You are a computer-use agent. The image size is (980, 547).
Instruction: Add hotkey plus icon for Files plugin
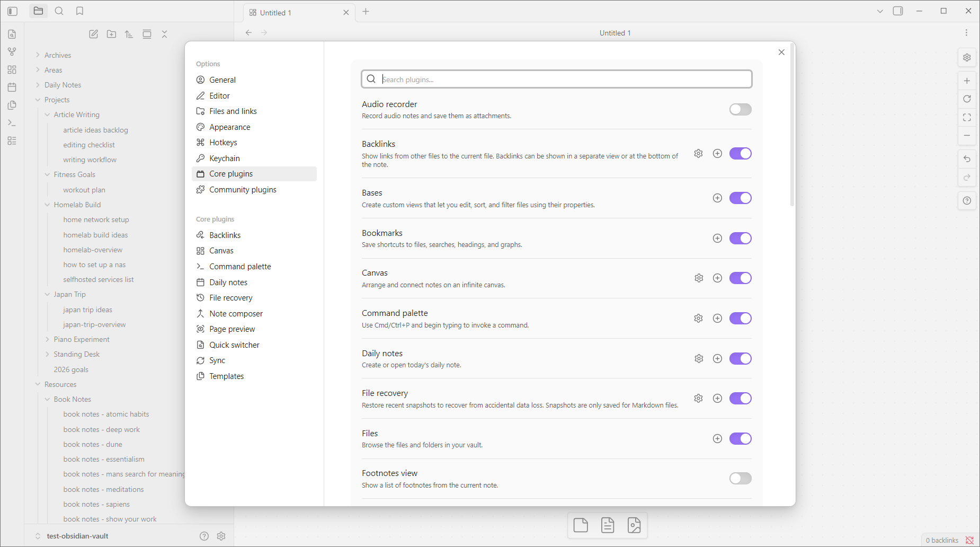pyautogui.click(x=717, y=439)
